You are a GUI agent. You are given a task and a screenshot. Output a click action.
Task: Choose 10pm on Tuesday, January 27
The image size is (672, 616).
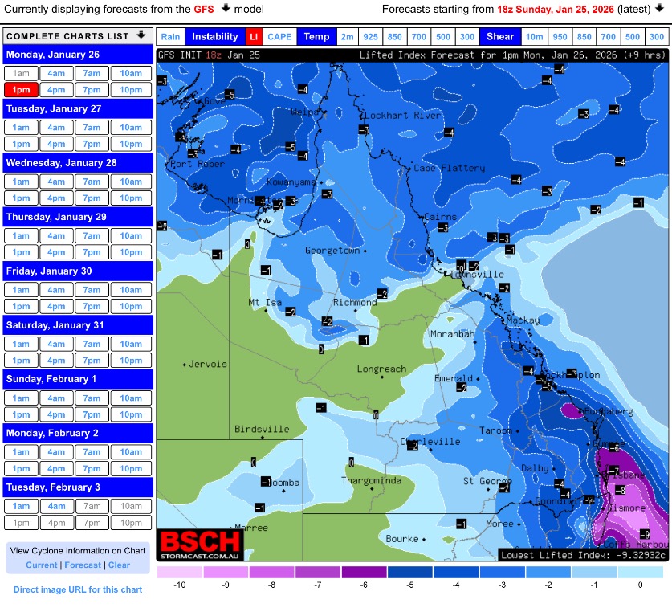131,144
